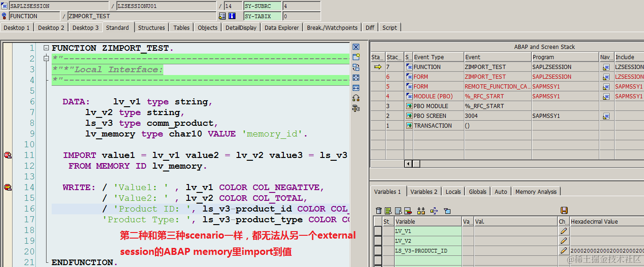Switch to Globals tab
Viewport: 644px width, 267px height.
[x=478, y=192]
